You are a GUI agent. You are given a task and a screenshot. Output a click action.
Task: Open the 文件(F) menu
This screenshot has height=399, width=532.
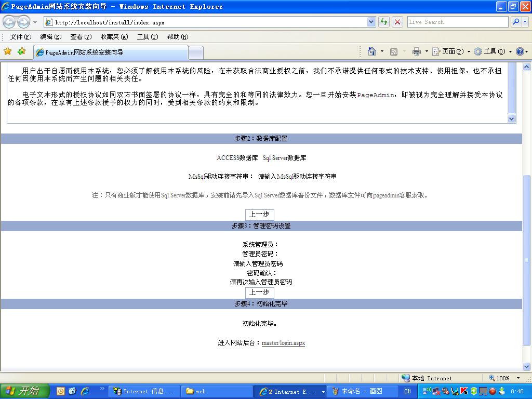pyautogui.click(x=21, y=37)
